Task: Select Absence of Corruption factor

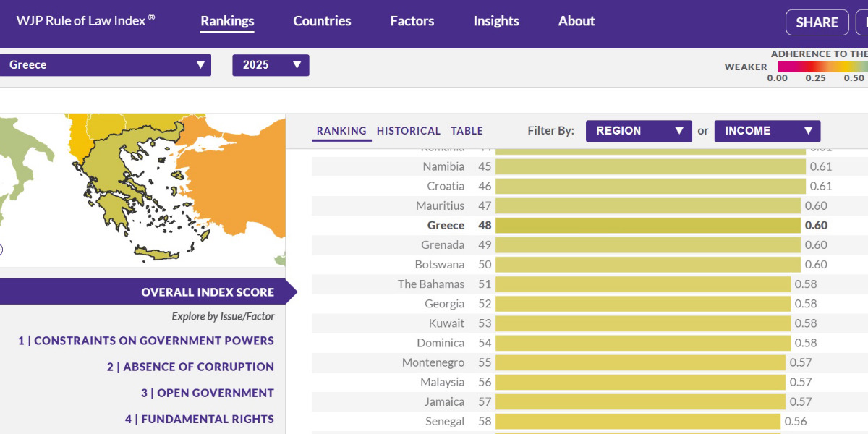Action: point(190,367)
